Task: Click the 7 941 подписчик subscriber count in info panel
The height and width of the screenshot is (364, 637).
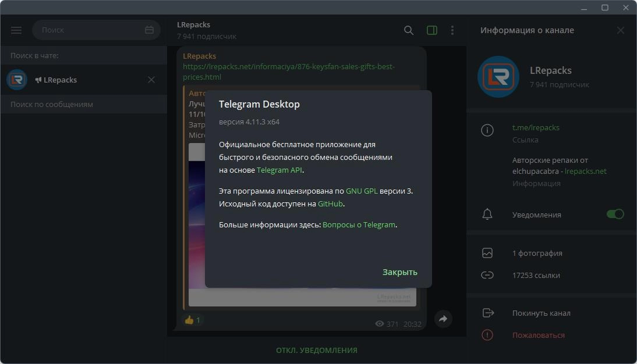Action: point(560,85)
